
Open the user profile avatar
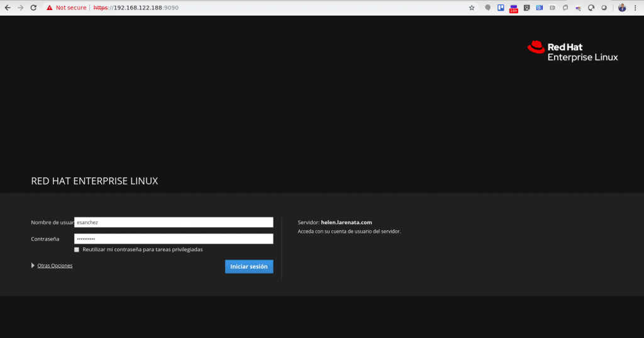tap(621, 8)
